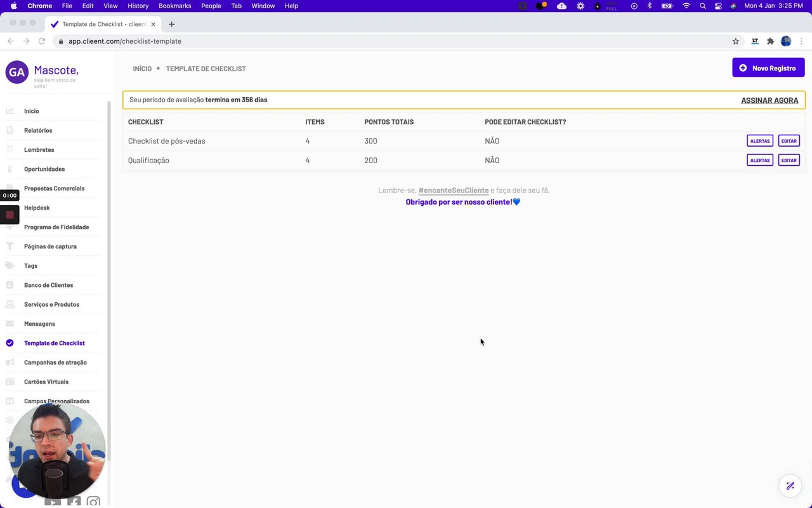Close the Template de Checklist browser tab
Image resolution: width=812 pixels, height=508 pixels.
click(153, 24)
